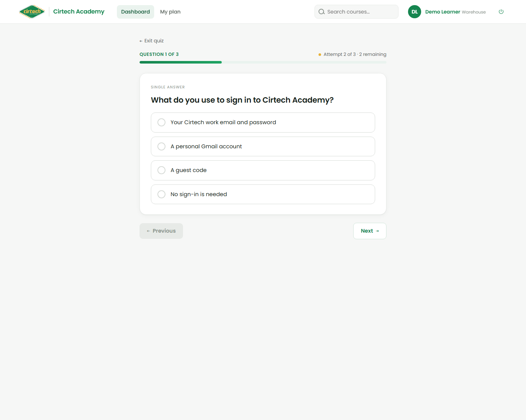The image size is (526, 420).
Task: Select radio for personal Gmail account
Action: (161, 146)
